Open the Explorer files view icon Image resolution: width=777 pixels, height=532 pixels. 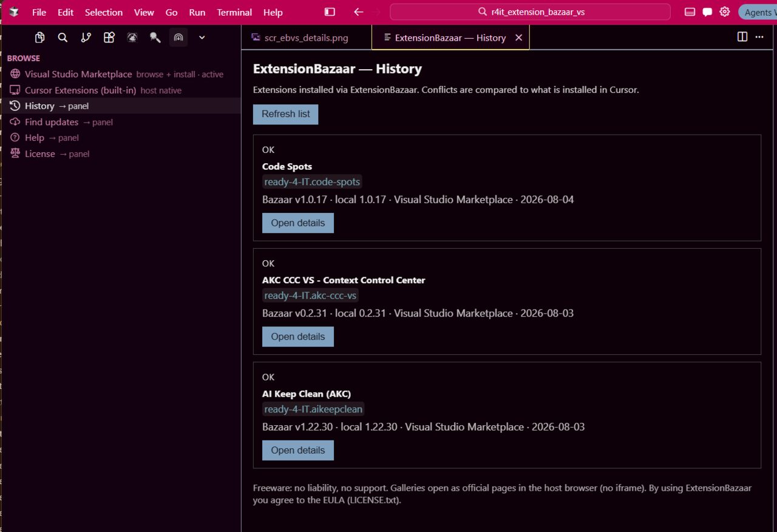39,38
